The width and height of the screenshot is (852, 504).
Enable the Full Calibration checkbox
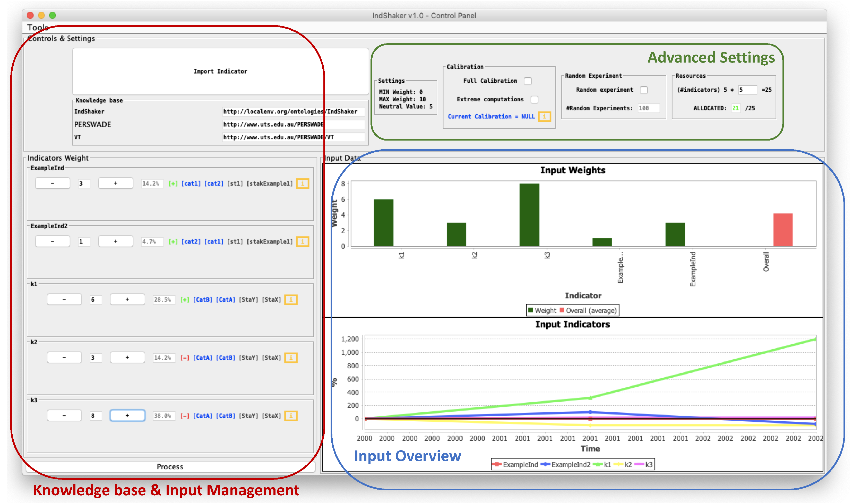527,81
